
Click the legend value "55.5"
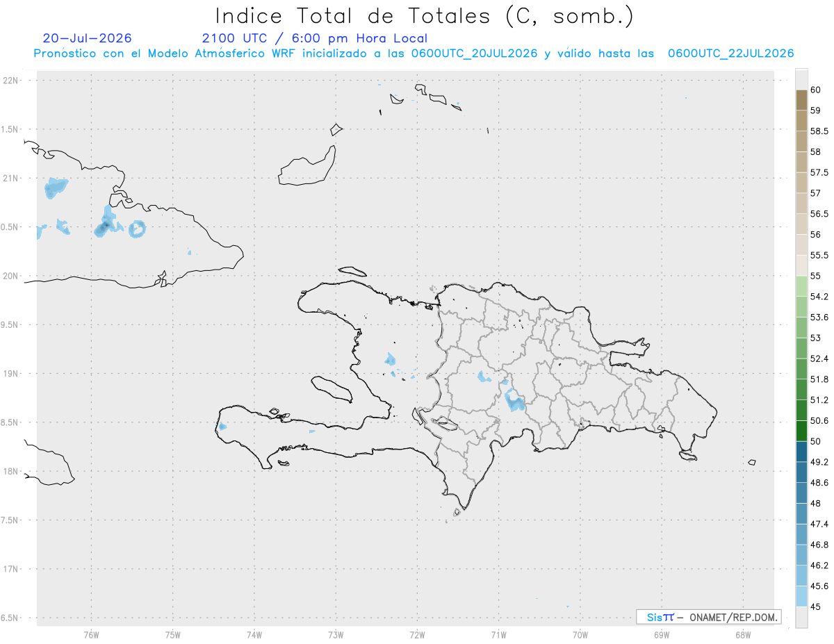[x=819, y=255]
